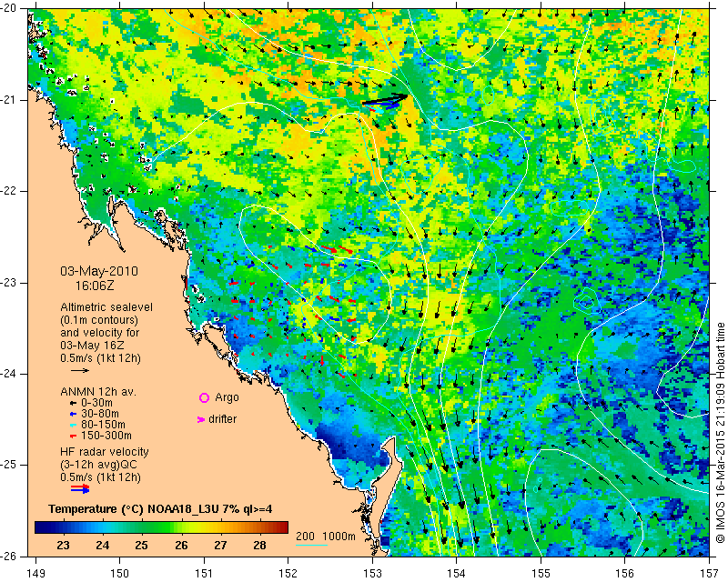Image resolution: width=728 pixels, height=582 pixels.
Task: Click the 'ANMN 12h av.' heading
Action: pos(98,392)
